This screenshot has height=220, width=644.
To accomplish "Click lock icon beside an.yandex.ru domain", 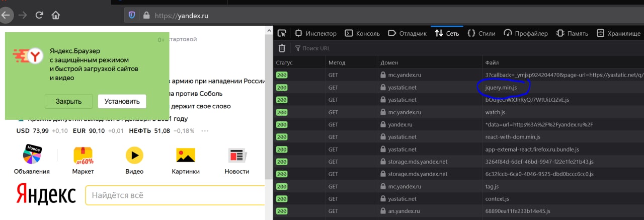I will point(383,211).
